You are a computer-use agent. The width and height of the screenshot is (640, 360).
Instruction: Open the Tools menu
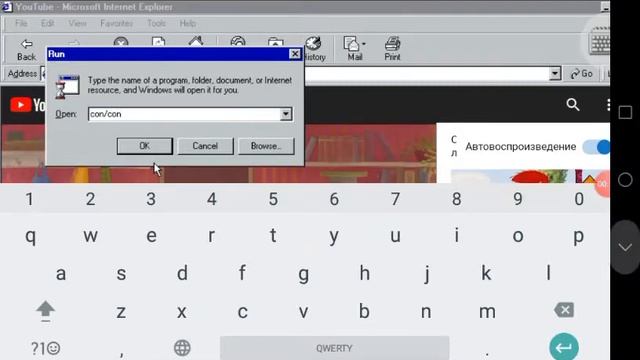(156, 23)
